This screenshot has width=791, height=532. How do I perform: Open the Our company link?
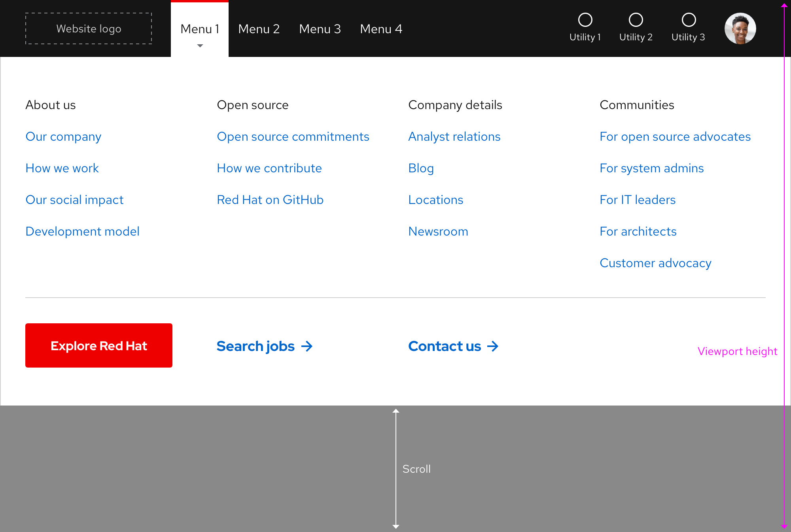pos(63,136)
